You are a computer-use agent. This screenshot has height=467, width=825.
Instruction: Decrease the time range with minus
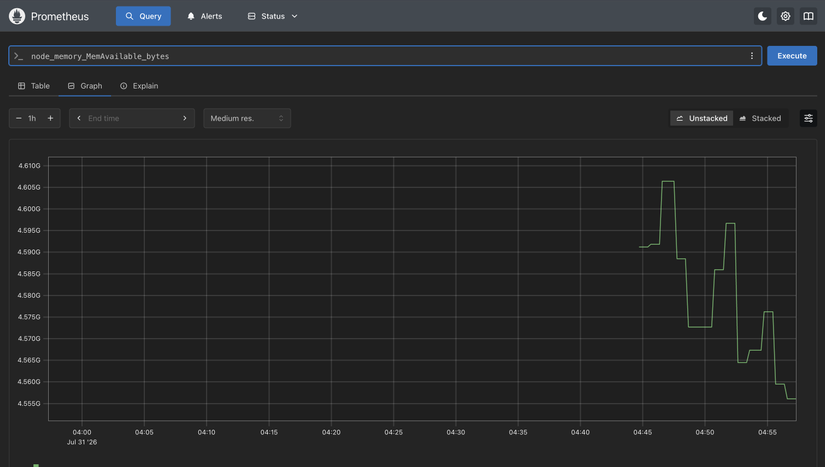click(18, 118)
